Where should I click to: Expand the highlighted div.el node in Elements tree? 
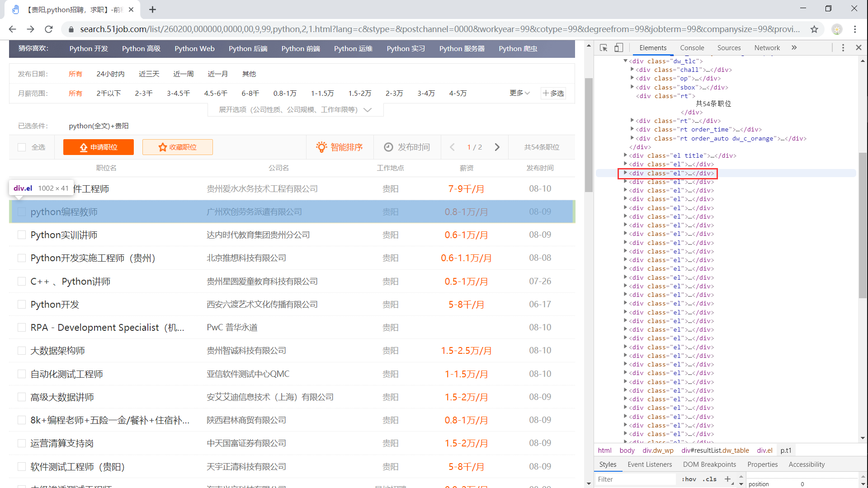pyautogui.click(x=625, y=173)
